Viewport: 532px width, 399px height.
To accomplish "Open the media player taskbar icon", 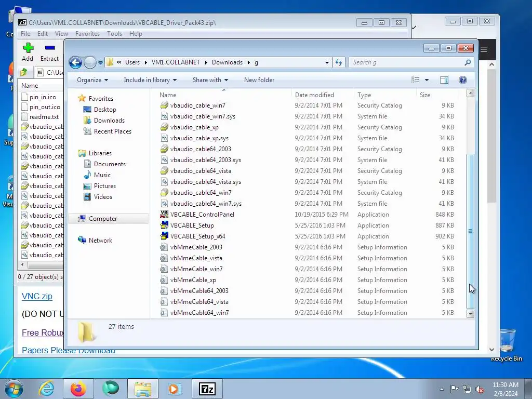I will (175, 389).
